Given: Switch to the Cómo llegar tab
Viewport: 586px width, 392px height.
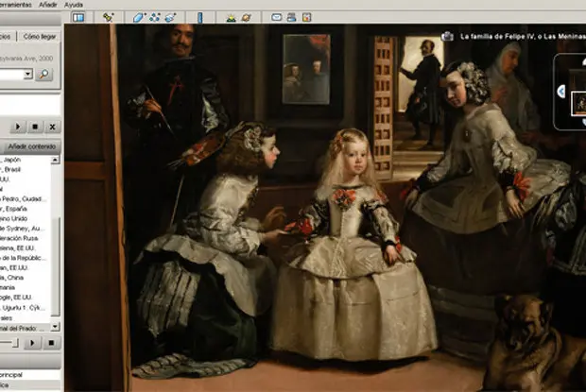Looking at the screenshot, I should click(x=40, y=37).
